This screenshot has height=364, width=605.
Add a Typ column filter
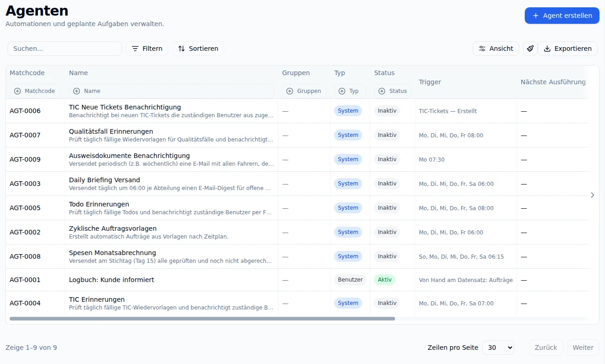point(350,91)
